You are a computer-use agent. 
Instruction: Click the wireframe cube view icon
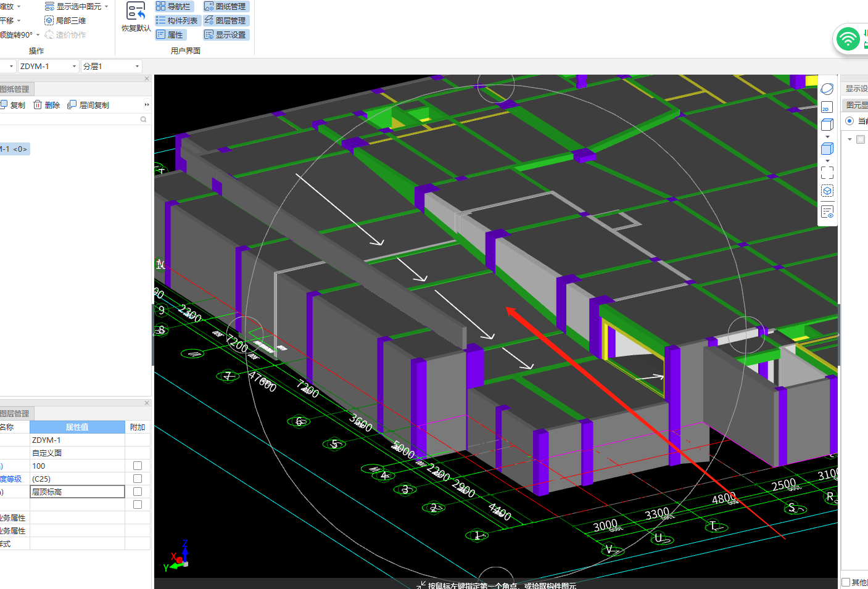coord(827,125)
